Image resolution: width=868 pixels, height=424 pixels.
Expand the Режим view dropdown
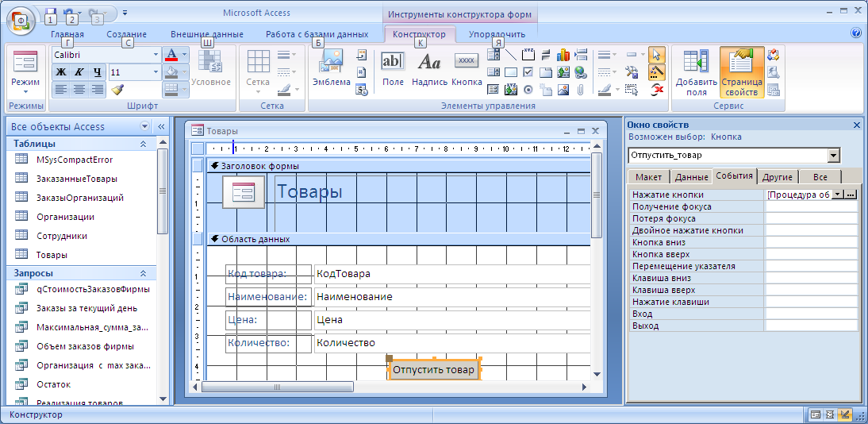25,92
